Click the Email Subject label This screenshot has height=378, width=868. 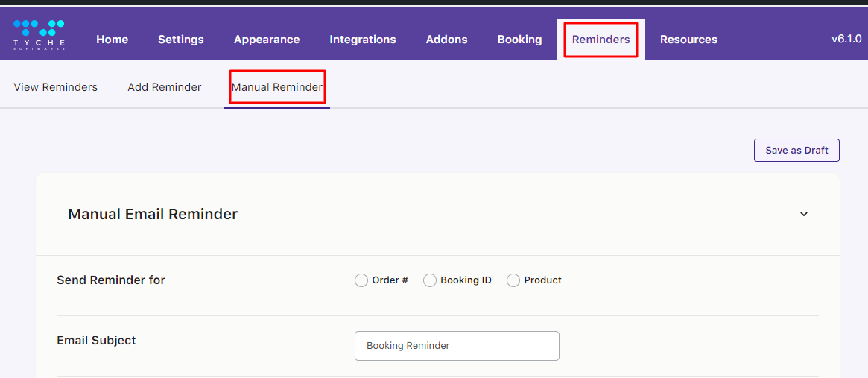[96, 340]
